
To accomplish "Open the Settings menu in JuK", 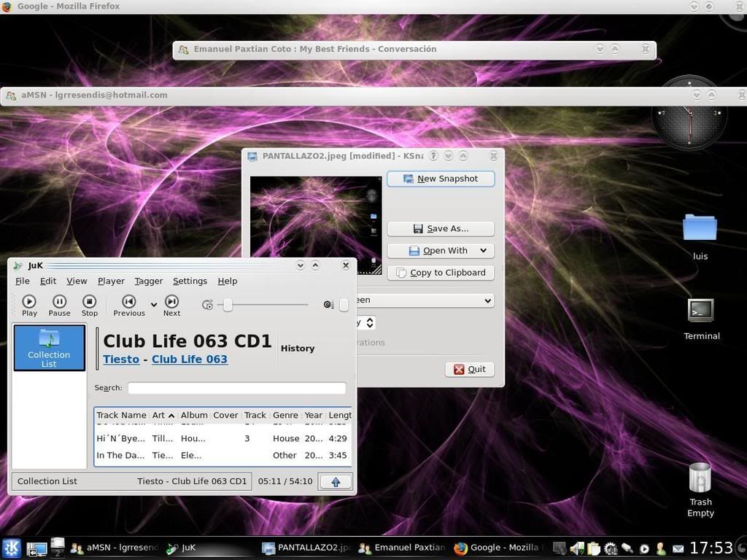I will [190, 281].
